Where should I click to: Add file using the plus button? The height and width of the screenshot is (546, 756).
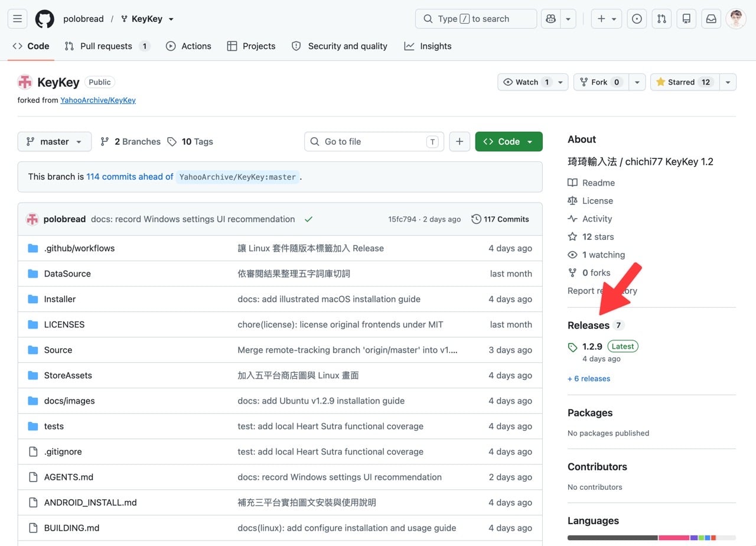pyautogui.click(x=460, y=142)
